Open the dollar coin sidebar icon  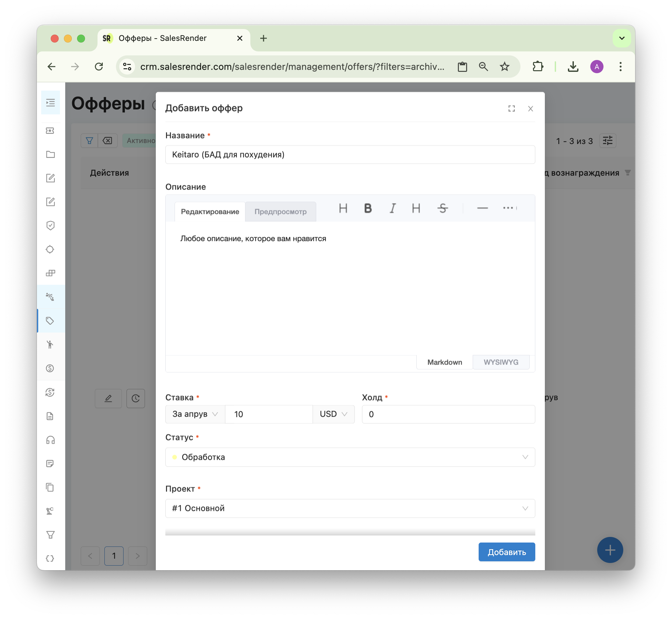click(x=50, y=368)
